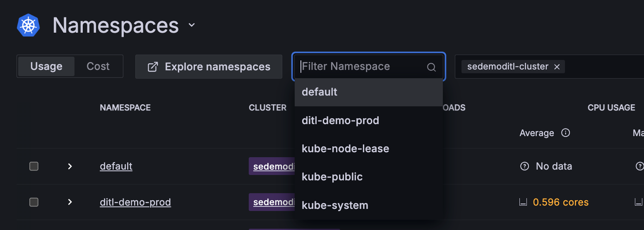Choose kube-system from the dropdown list
The width and height of the screenshot is (644, 230).
[x=335, y=205]
